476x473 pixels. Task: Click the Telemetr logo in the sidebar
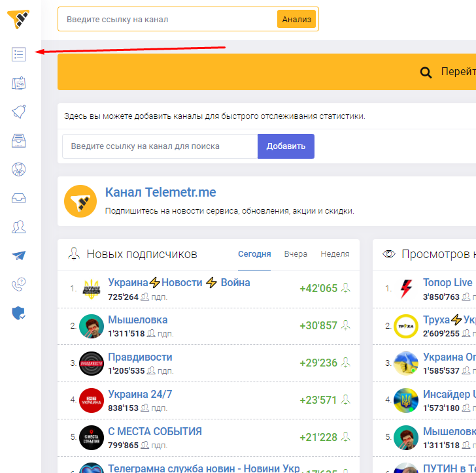[x=19, y=18]
